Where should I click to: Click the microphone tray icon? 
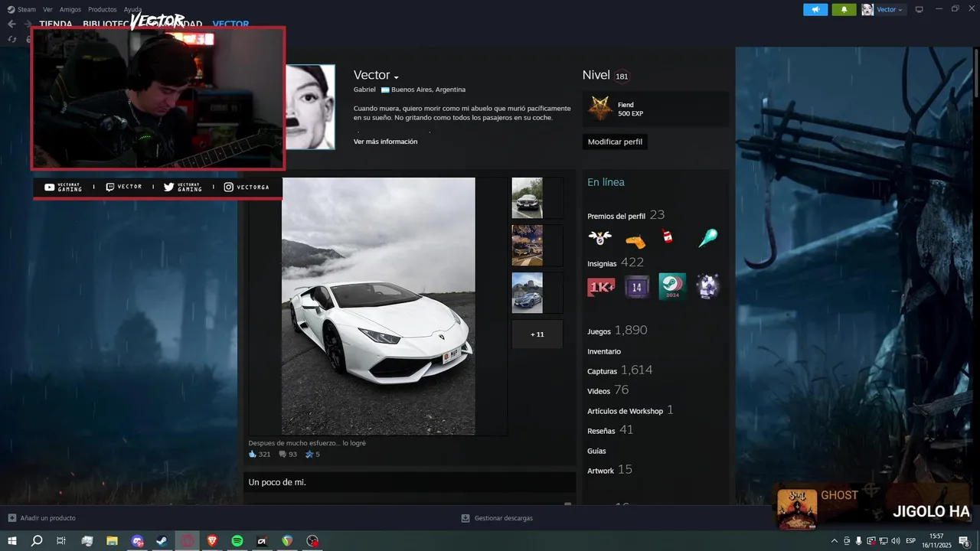[x=859, y=541]
